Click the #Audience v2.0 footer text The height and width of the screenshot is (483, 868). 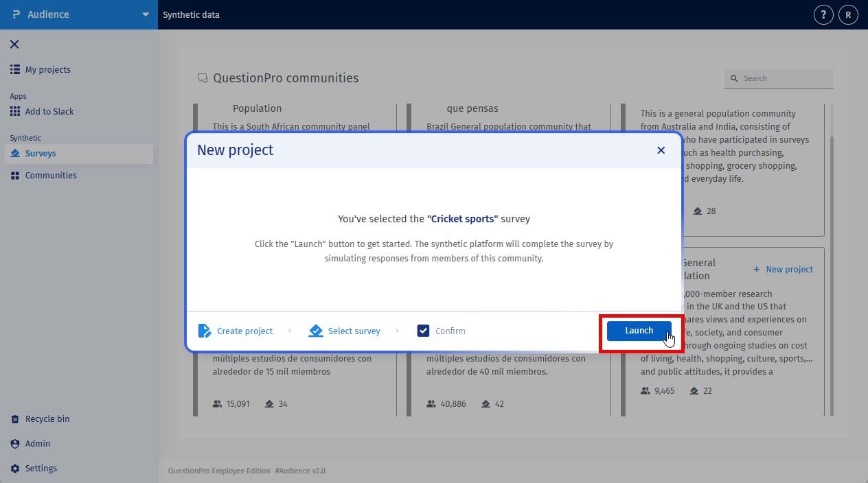(300, 471)
